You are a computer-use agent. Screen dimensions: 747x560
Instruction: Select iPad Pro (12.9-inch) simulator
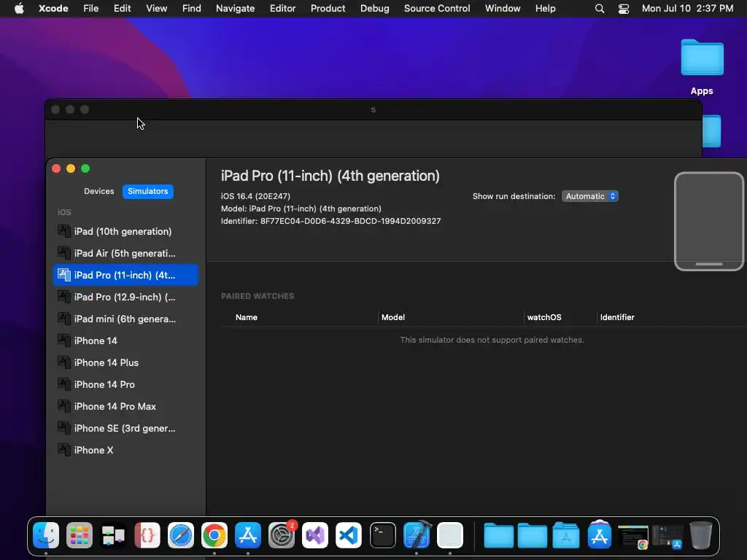tap(125, 297)
